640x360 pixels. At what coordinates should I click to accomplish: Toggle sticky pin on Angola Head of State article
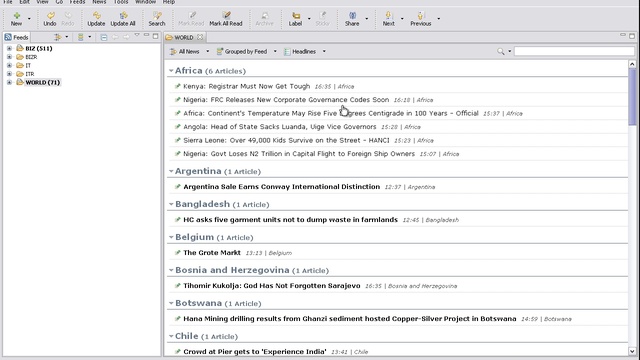tap(178, 127)
